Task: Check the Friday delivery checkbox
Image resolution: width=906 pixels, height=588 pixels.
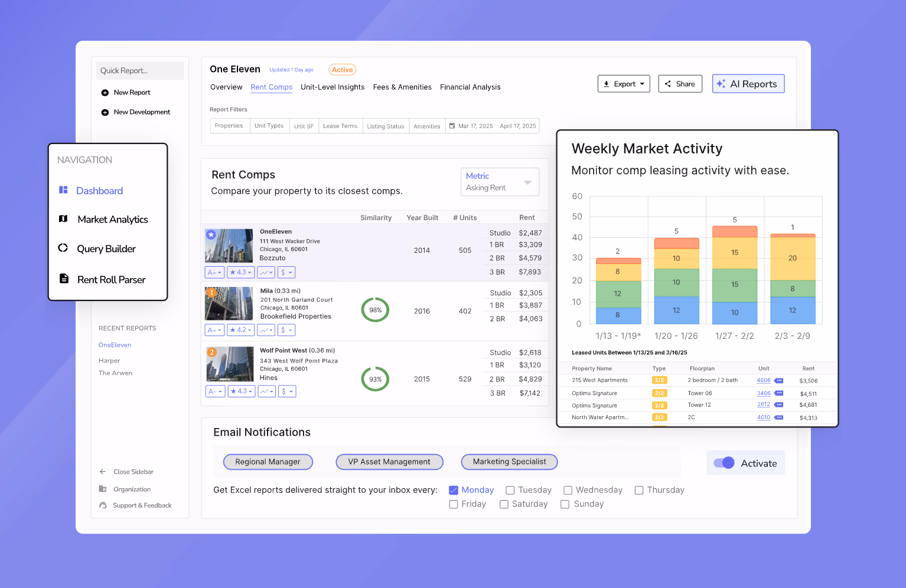Action: 454,504
